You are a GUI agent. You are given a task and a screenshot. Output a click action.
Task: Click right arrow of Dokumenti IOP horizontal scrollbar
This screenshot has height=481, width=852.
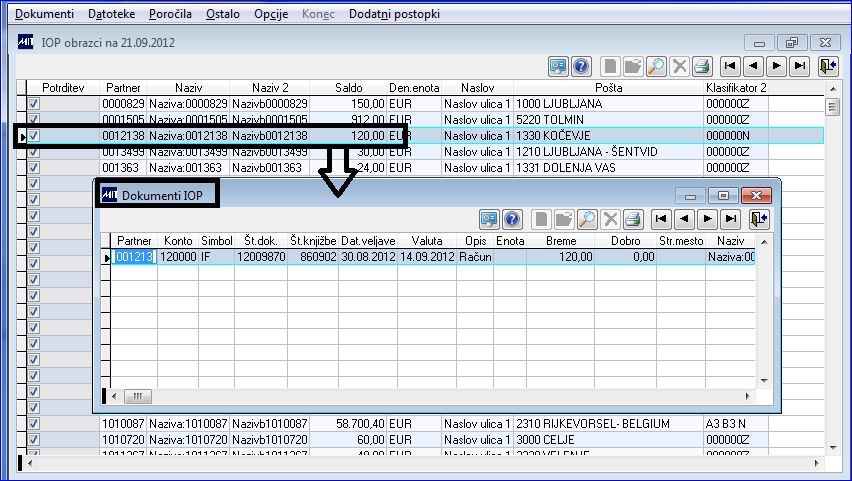click(748, 396)
